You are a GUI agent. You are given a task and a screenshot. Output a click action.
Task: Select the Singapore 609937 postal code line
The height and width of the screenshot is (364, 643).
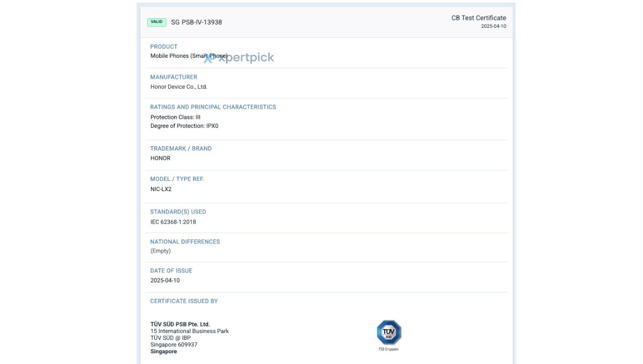point(174,345)
